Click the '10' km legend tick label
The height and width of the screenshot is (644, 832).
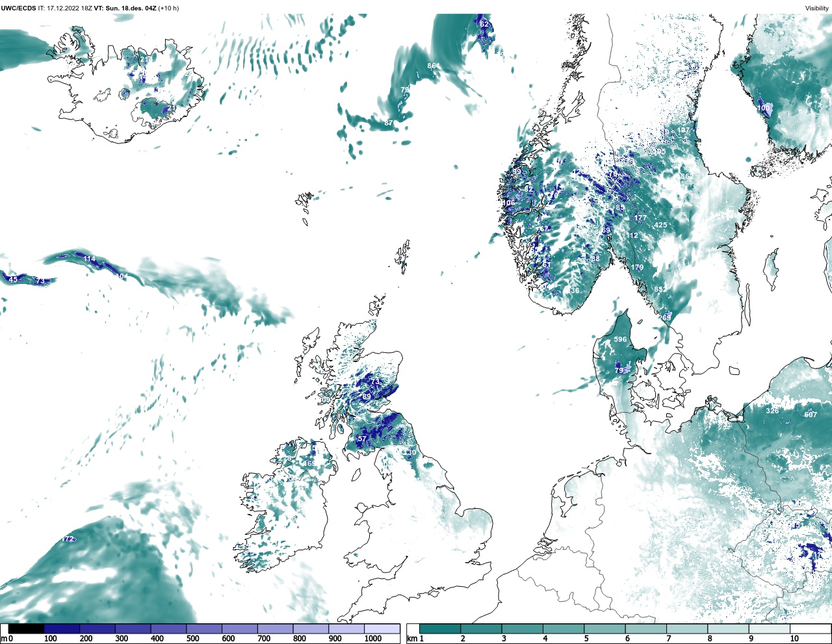794,639
